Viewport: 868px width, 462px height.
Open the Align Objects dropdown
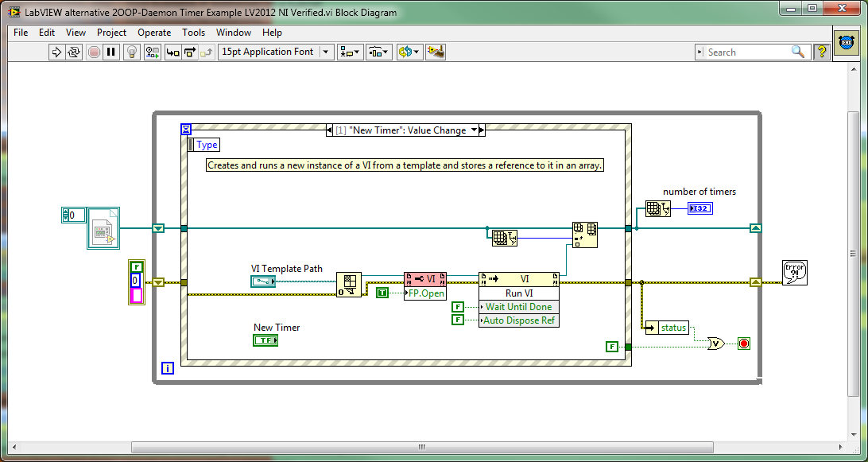click(350, 52)
